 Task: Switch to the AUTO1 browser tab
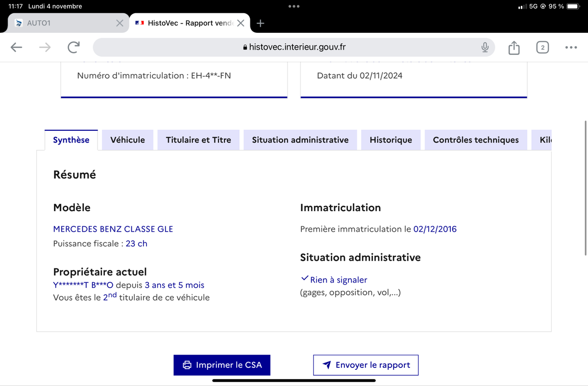pos(69,23)
